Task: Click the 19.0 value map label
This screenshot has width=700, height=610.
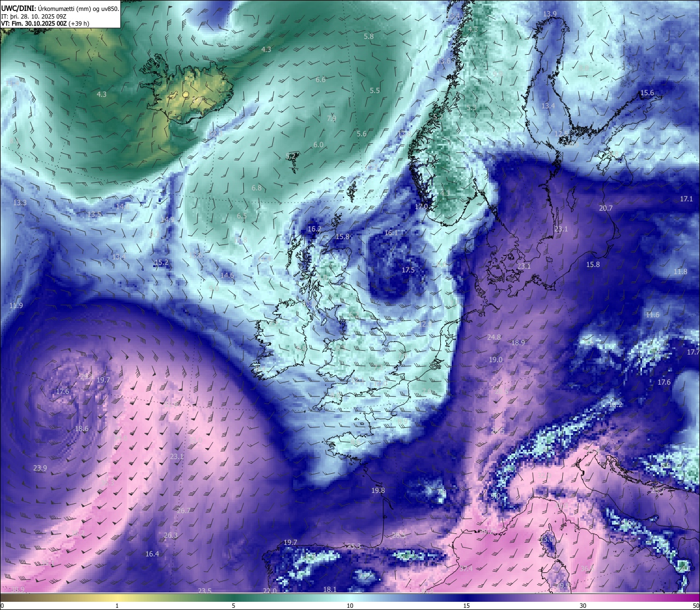Action: click(495, 360)
